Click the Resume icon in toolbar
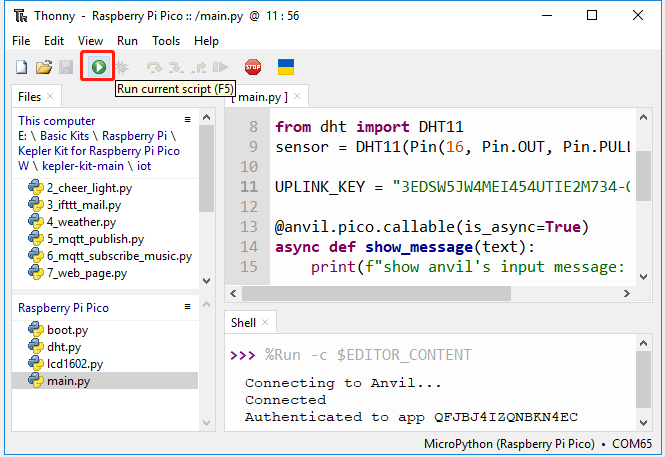The image size is (665, 457). pos(220,67)
